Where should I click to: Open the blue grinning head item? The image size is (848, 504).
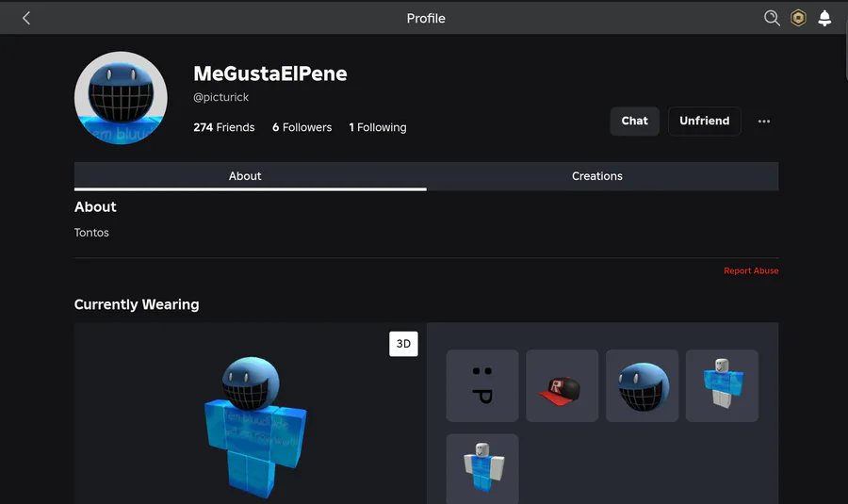click(642, 385)
